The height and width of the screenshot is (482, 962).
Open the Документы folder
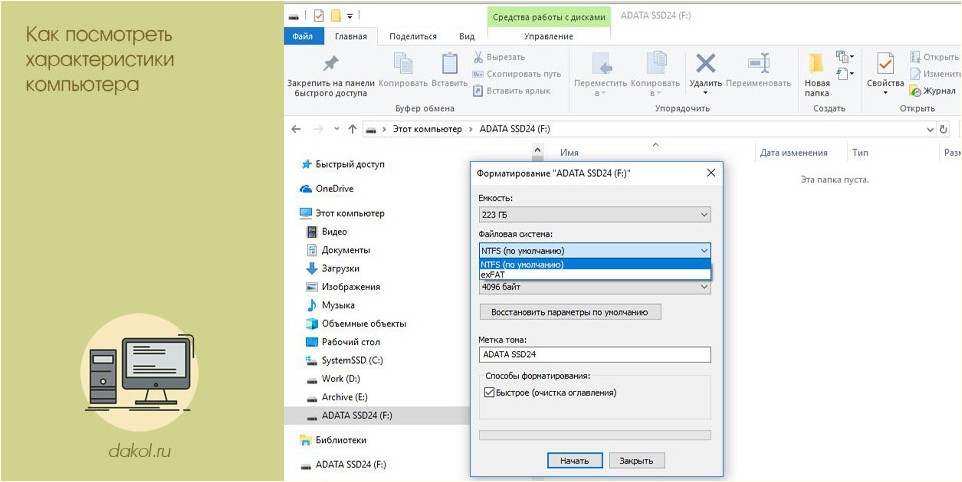pyautogui.click(x=345, y=250)
